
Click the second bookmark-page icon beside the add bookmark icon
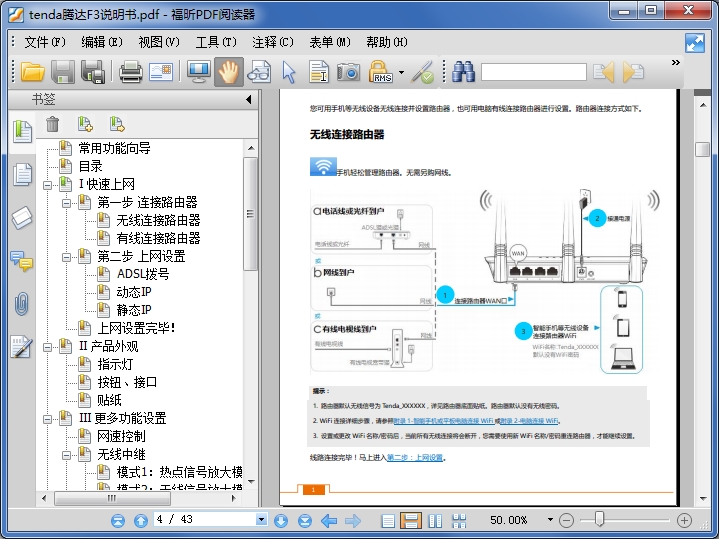(117, 124)
